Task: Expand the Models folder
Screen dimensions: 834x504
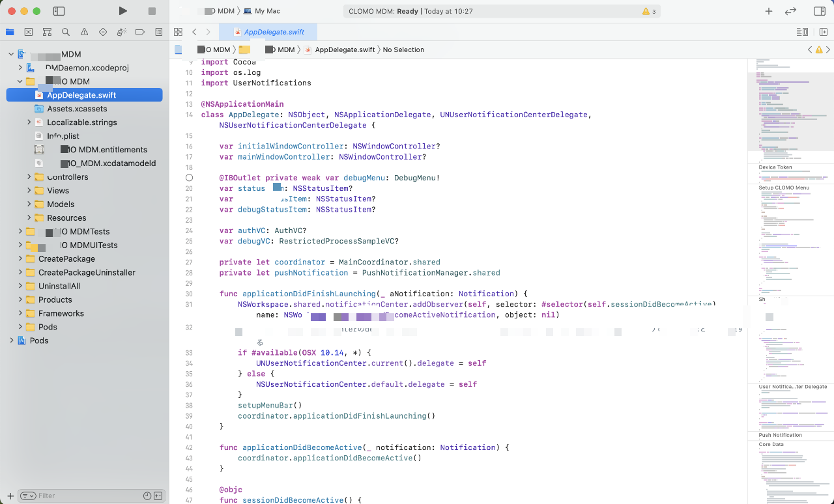Action: [29, 204]
